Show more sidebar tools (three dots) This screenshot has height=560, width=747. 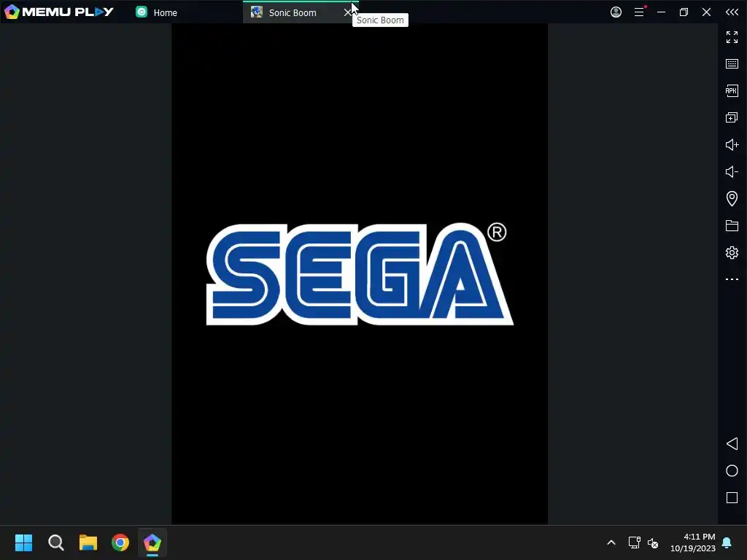tap(732, 279)
